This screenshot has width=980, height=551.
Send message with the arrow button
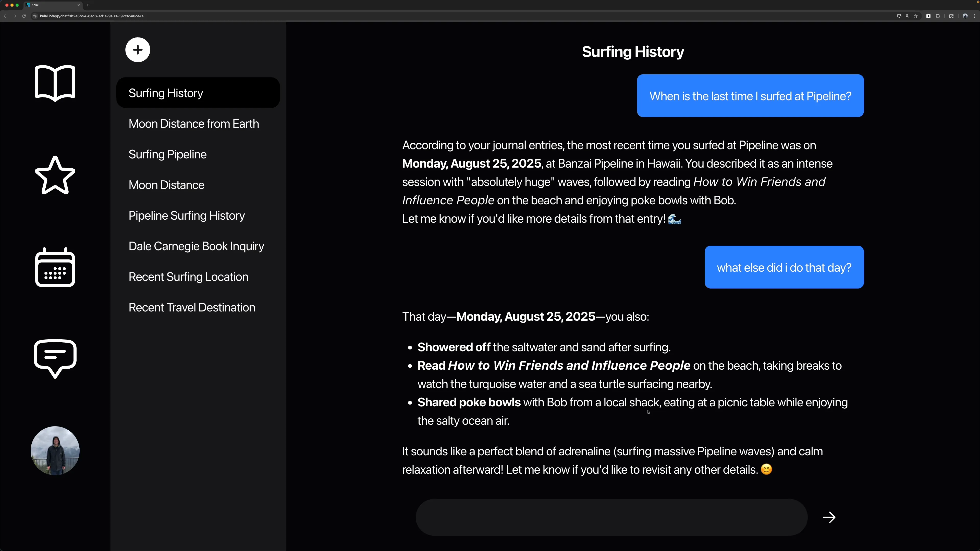pyautogui.click(x=829, y=517)
